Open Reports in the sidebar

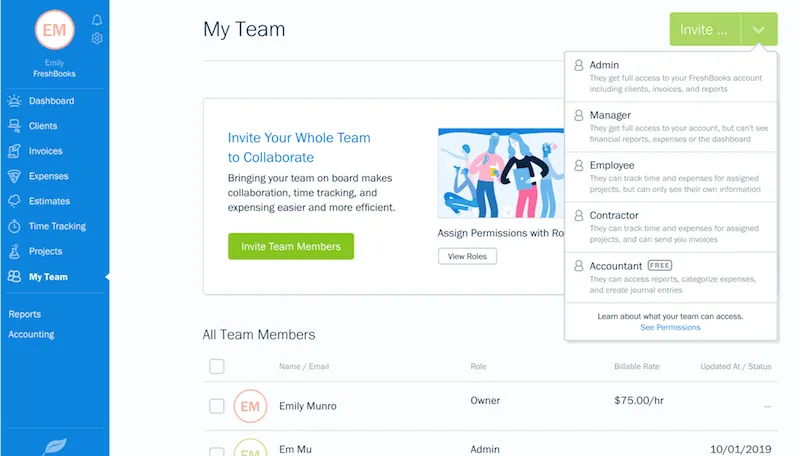tap(25, 314)
